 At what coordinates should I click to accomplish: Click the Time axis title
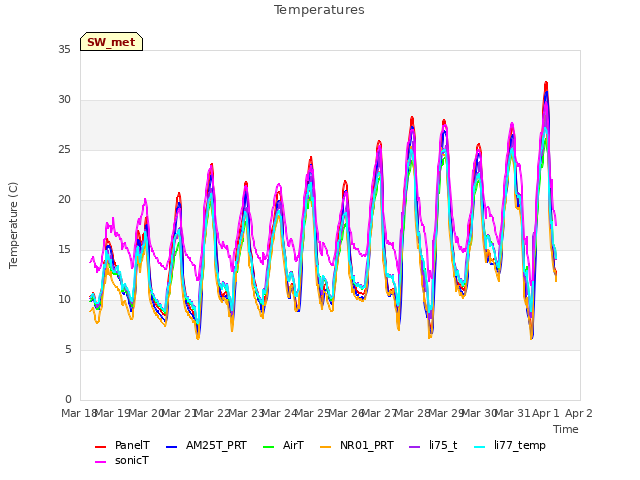pyautogui.click(x=566, y=429)
